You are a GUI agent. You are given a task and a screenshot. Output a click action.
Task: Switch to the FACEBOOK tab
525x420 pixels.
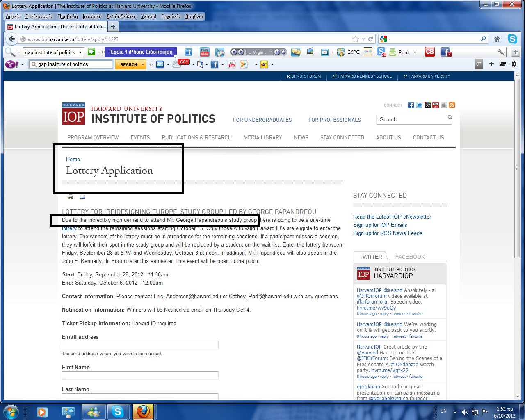click(x=410, y=257)
